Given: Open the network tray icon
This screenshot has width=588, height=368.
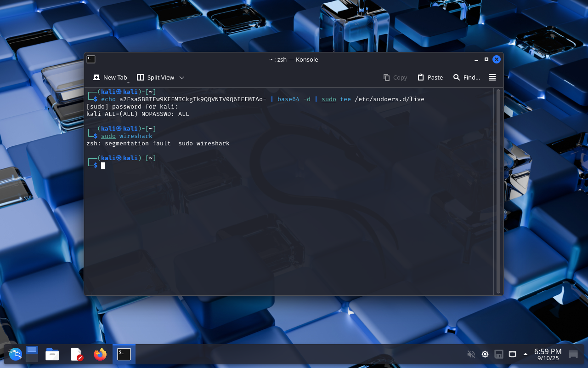Looking at the screenshot, I should 512,354.
